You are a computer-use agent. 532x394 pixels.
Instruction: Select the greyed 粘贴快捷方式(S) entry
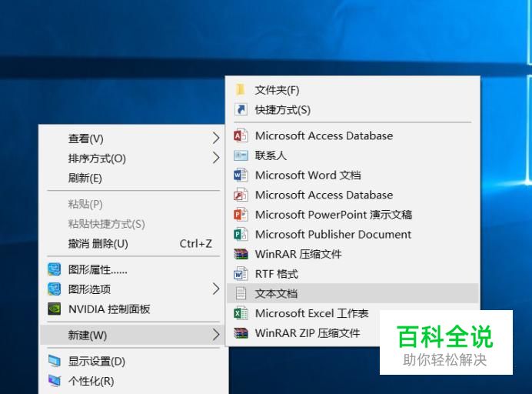pyautogui.click(x=132, y=224)
